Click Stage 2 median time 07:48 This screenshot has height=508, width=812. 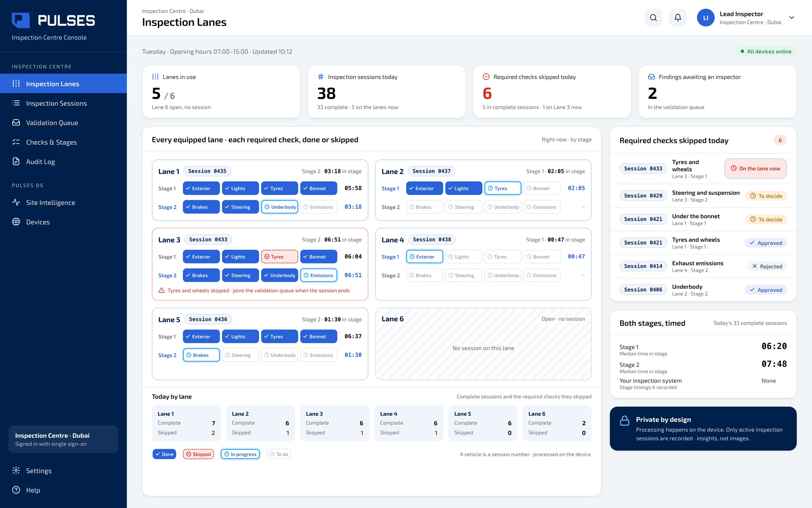click(774, 364)
